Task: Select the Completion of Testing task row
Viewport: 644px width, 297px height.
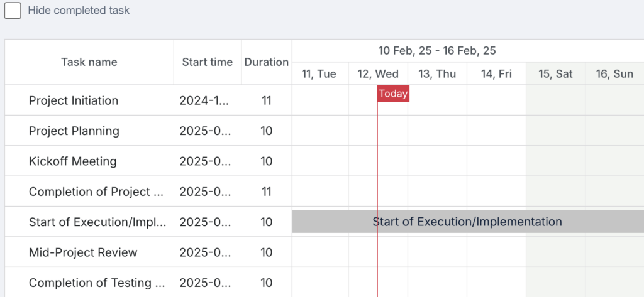Action: tap(148, 283)
